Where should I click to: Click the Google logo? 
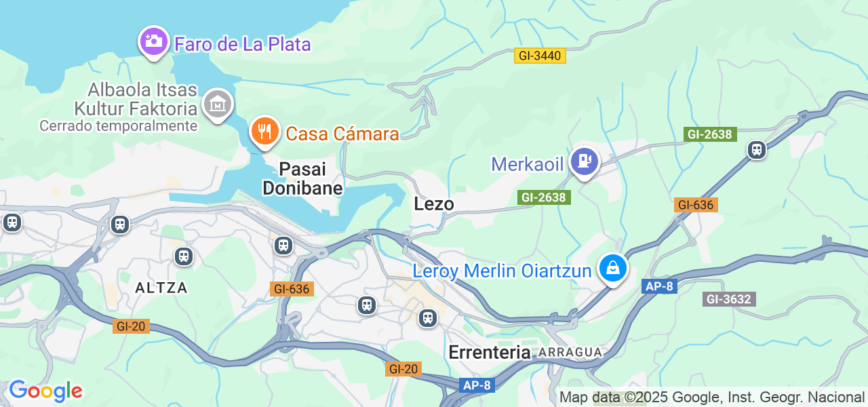(x=45, y=391)
